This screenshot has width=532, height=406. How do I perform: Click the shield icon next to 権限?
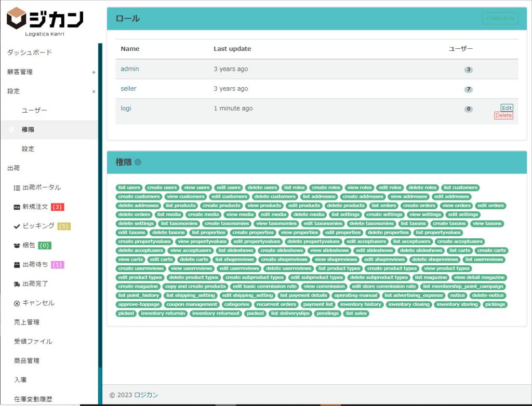[11, 130]
